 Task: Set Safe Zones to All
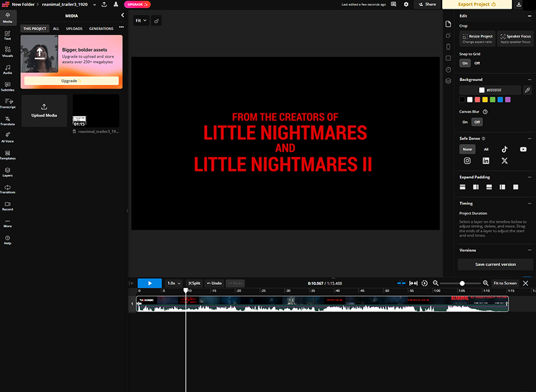(486, 149)
